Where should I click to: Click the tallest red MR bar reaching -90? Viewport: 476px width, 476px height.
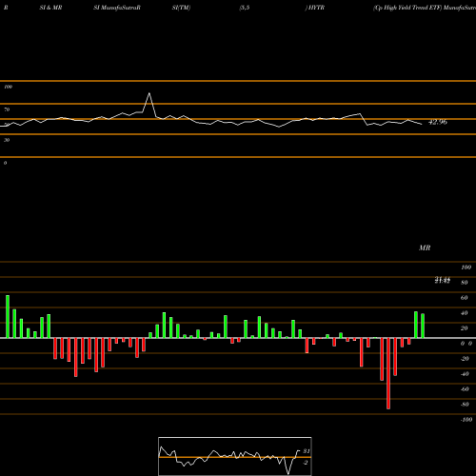click(x=388, y=373)
